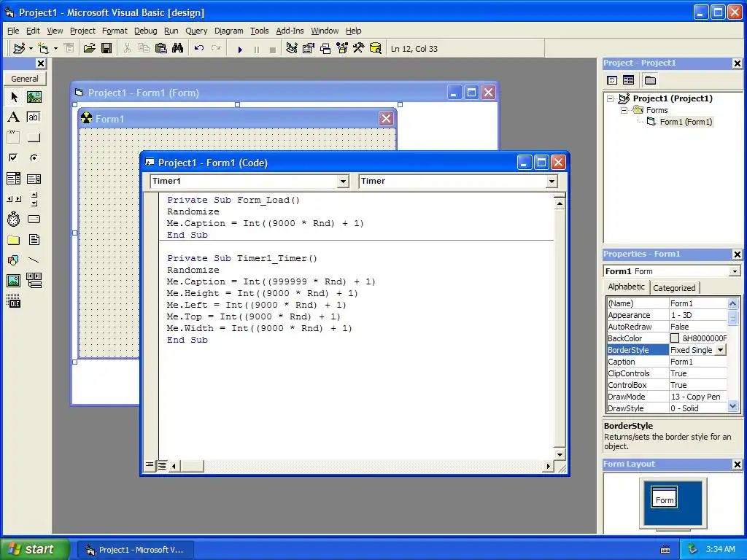Start the program with the Run arrow

(240, 49)
